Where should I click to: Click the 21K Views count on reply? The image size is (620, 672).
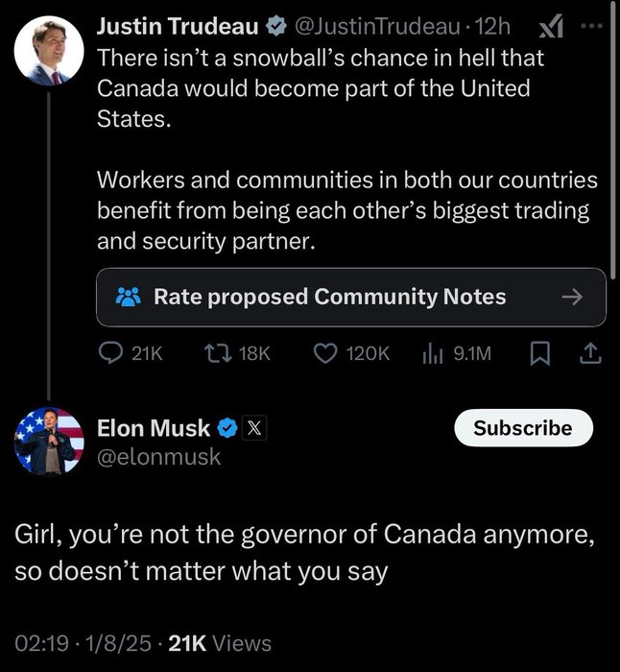point(220,643)
